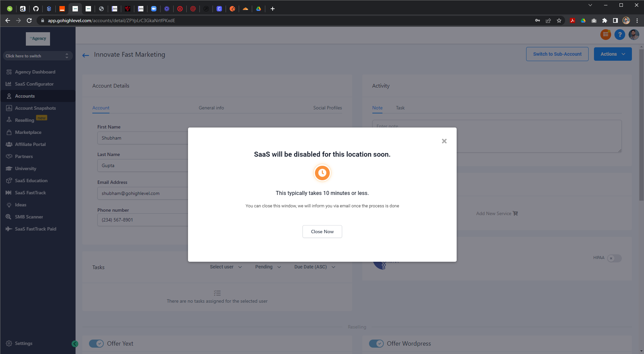The width and height of the screenshot is (644, 354).
Task: Select the Note tab in Activity
Action: [x=377, y=108]
